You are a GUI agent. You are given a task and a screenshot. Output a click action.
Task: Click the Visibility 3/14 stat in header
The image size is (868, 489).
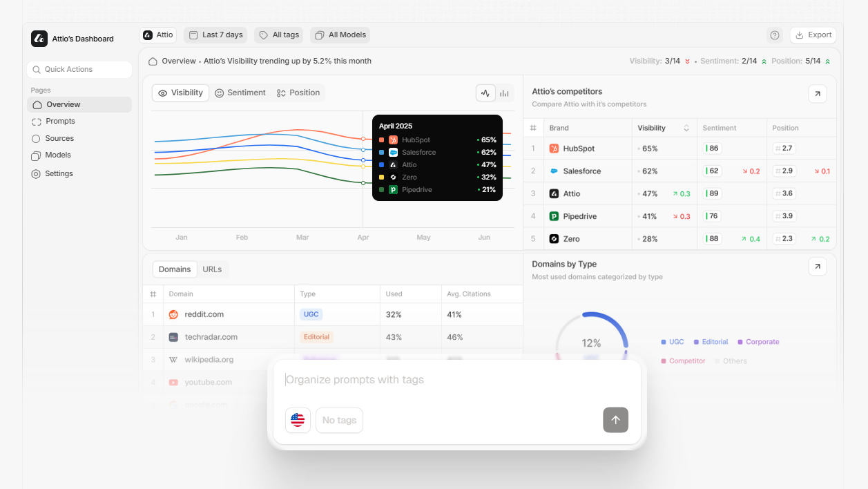tap(659, 61)
